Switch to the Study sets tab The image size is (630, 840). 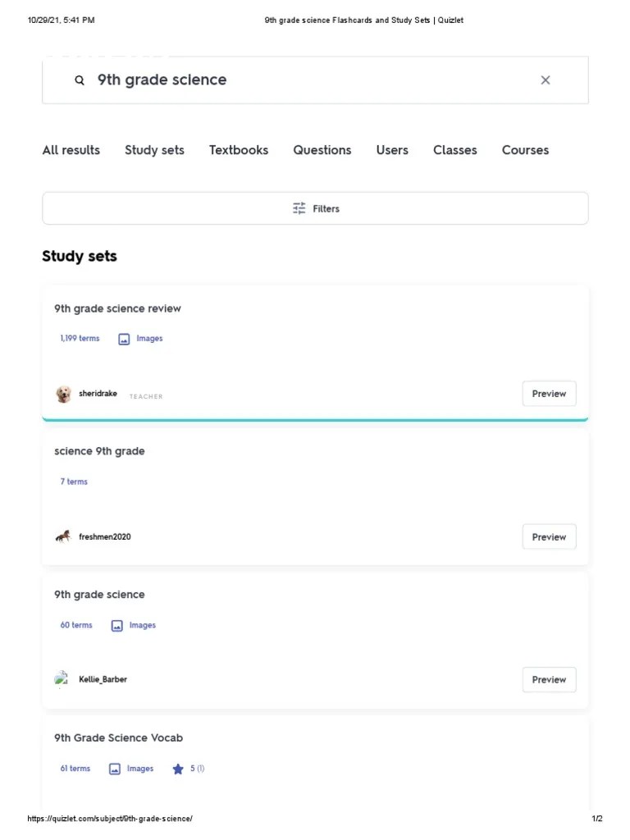154,150
